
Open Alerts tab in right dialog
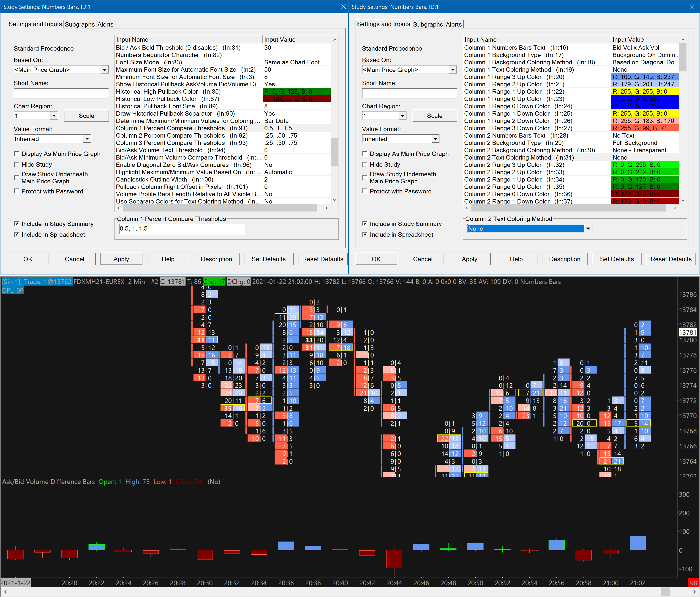(x=453, y=24)
